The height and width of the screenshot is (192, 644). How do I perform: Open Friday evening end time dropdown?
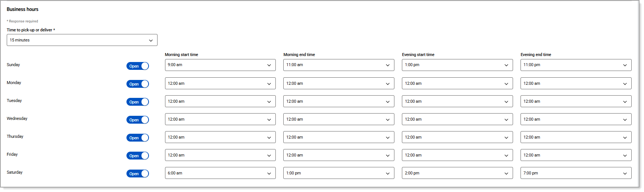576,155
